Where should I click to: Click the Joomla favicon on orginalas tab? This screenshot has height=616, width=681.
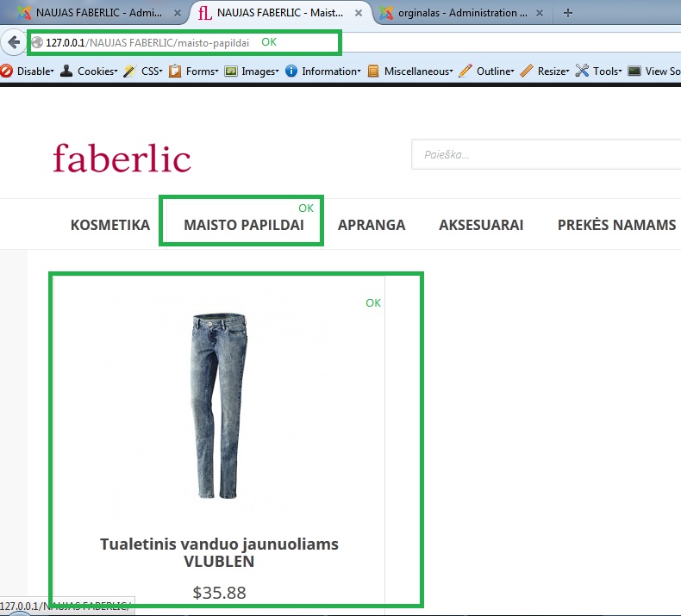386,13
